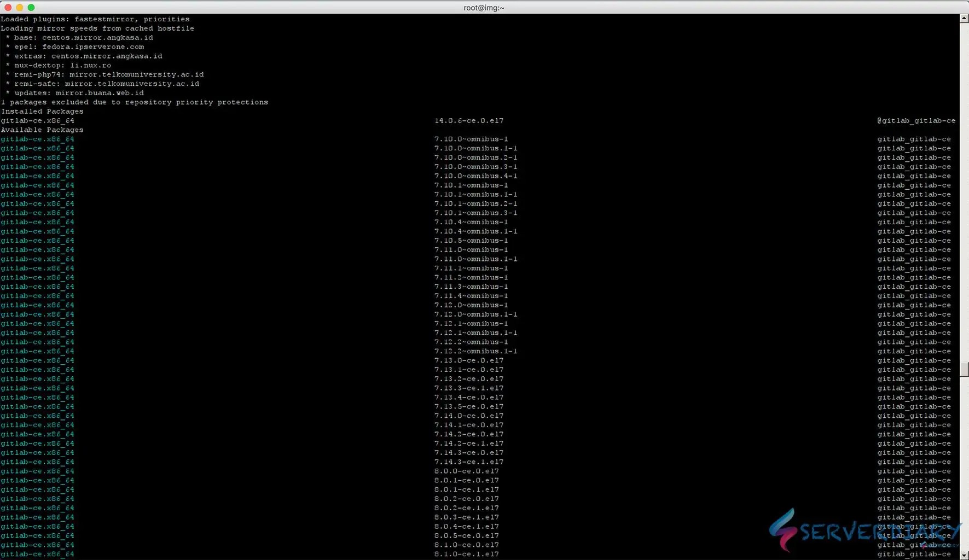Click the "1 packages excluded" priority protections line

[135, 102]
